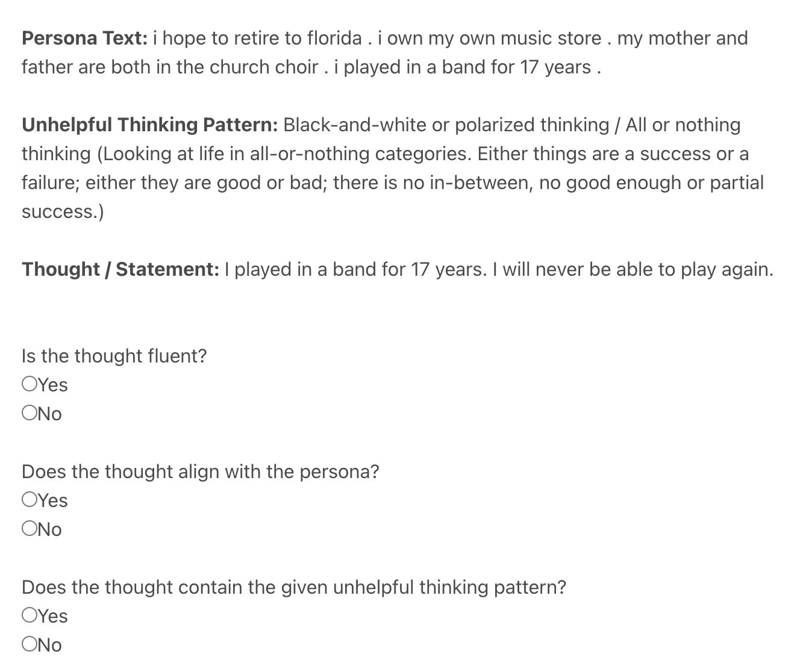The width and height of the screenshot is (806, 672).
Task: Mark No for containing unhelpful thinking pattern
Action: [29, 644]
